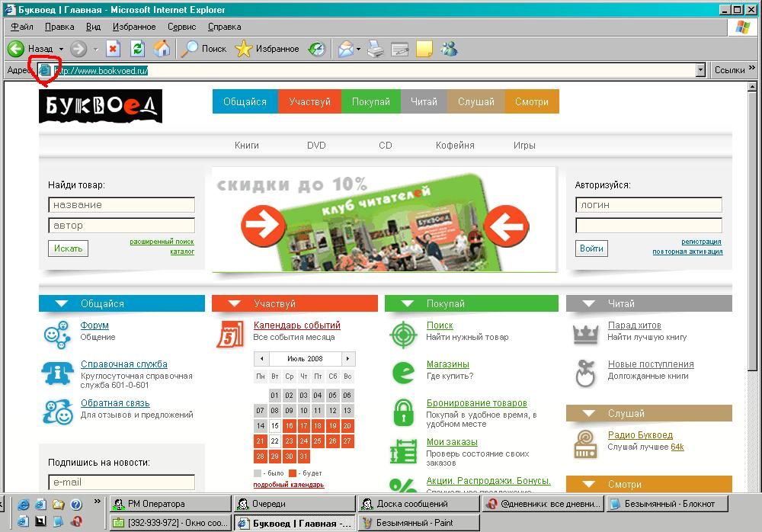Expand the address bar URL dropdown
Viewport: 762px width, 532px height.
pos(700,70)
